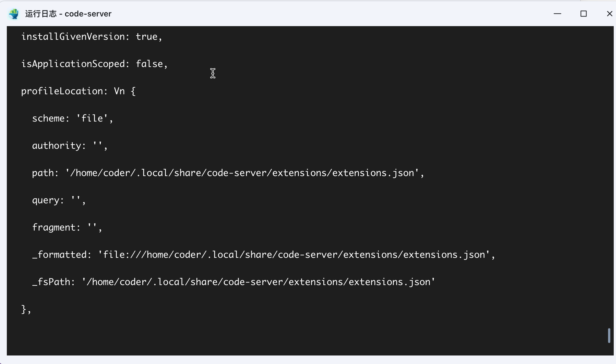
Task: Click the 运行日志 - code-server window title
Action: pyautogui.click(x=68, y=14)
